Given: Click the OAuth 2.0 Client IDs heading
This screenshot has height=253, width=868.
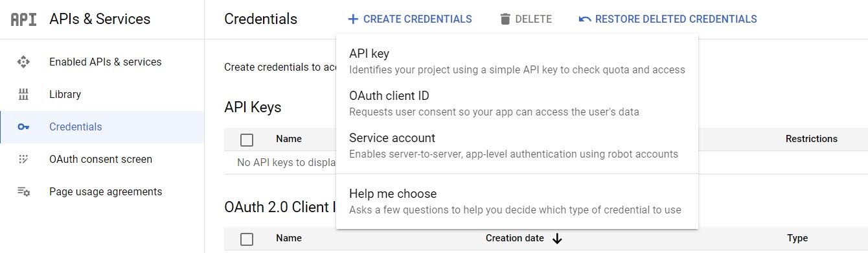Looking at the screenshot, I should 280,208.
